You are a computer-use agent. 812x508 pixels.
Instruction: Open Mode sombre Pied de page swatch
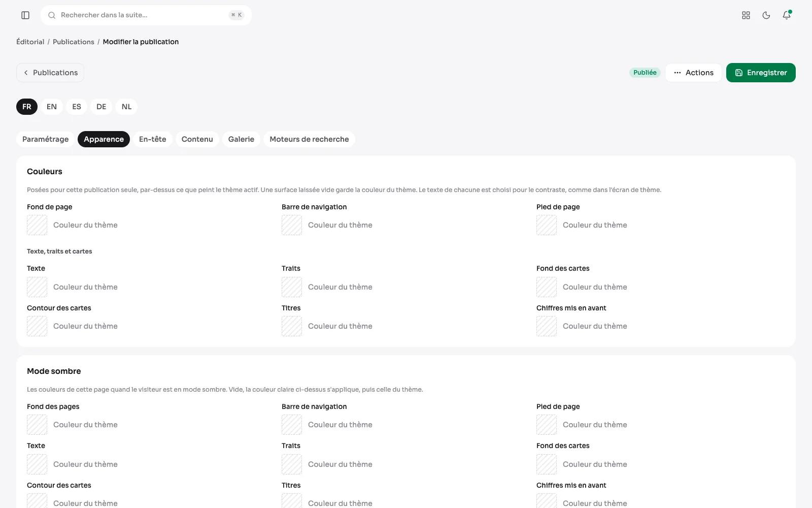[x=547, y=425]
